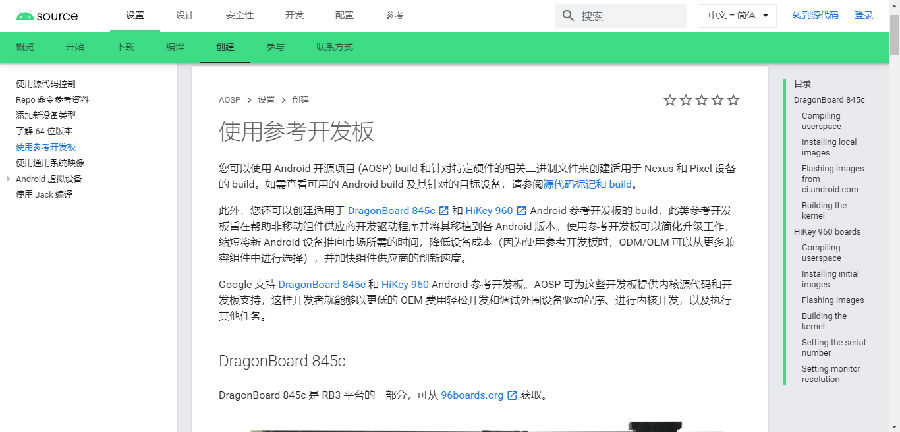Jump to Building the kernel under DragonBoard 845c
900x432 pixels.
pyautogui.click(x=824, y=211)
